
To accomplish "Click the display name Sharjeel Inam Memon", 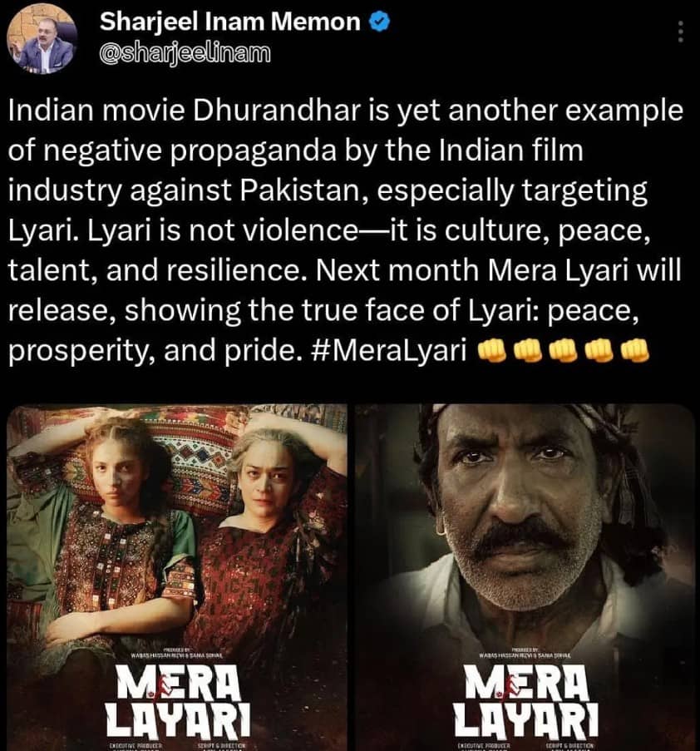I will (x=229, y=22).
